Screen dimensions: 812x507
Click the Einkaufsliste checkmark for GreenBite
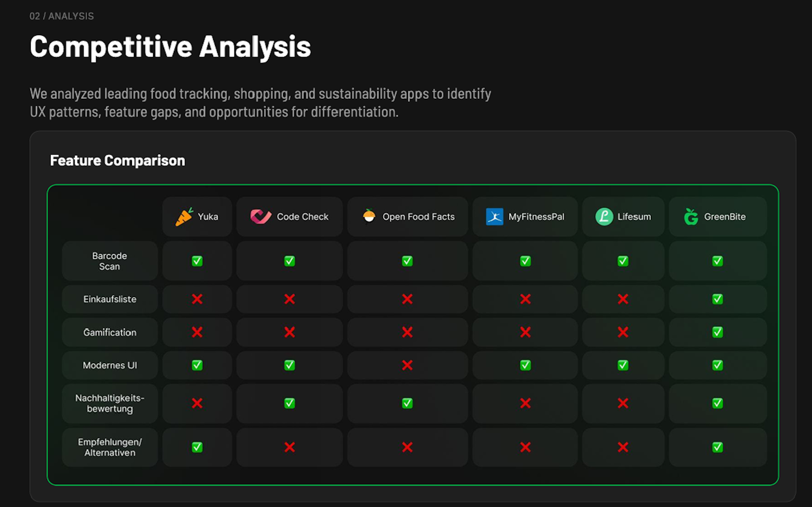[718, 299]
